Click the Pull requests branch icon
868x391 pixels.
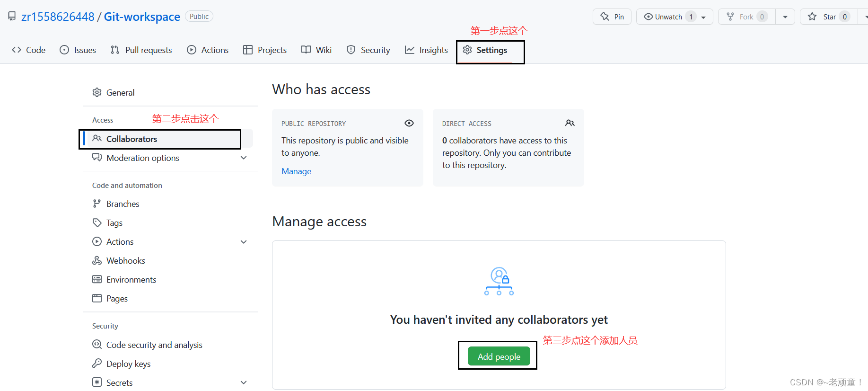115,50
